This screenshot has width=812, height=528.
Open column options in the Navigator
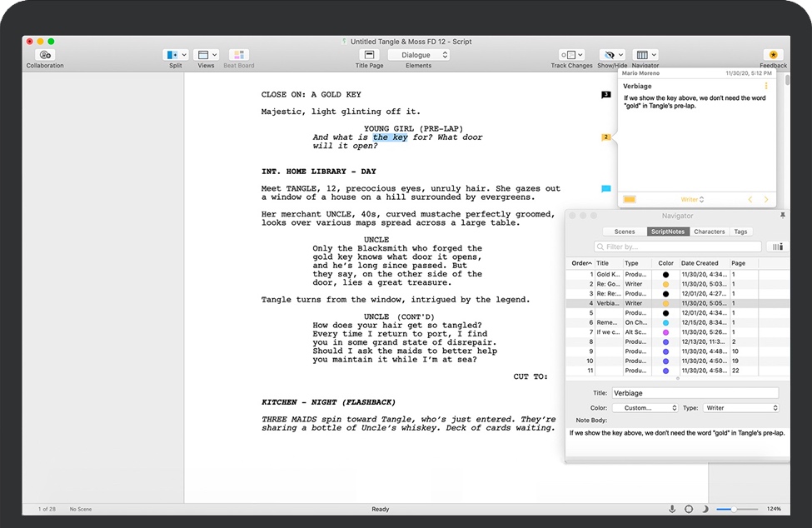(777, 247)
